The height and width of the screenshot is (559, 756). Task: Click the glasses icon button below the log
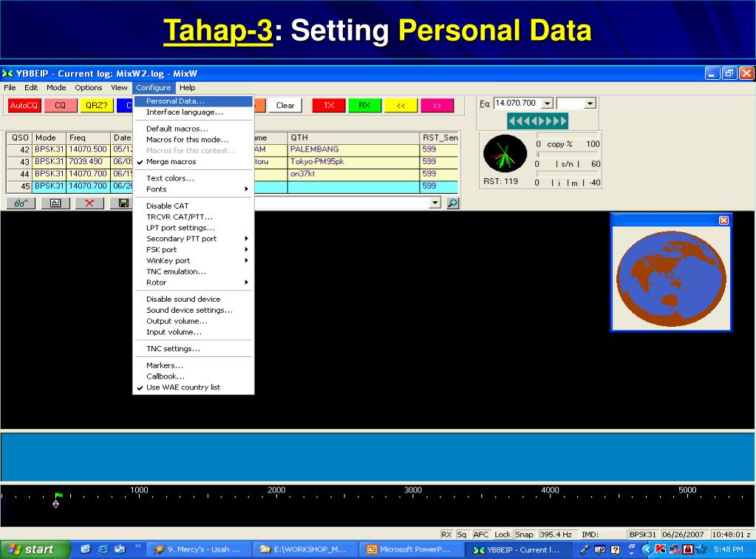click(21, 203)
